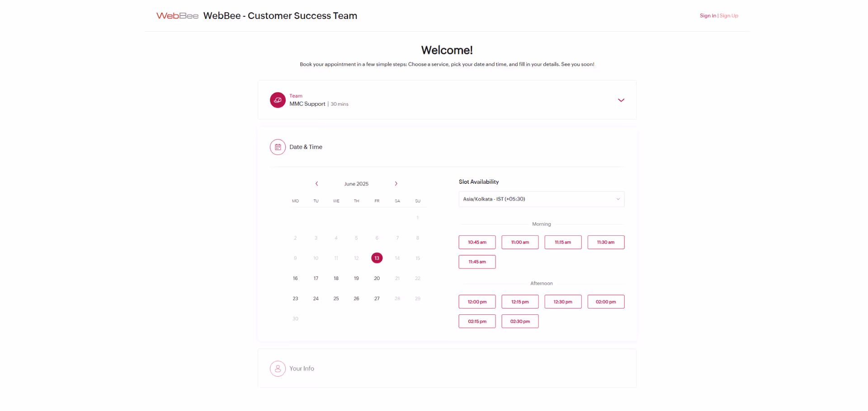This screenshot has height=411, width=868.
Task: Click the WebBee logo
Action: 177,16
